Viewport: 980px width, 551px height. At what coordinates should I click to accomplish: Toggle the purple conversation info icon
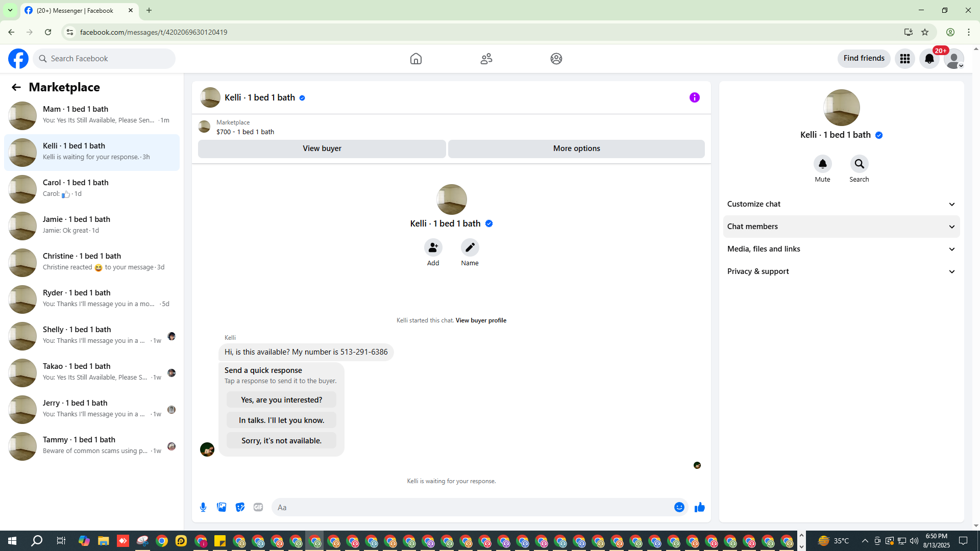[694, 97]
